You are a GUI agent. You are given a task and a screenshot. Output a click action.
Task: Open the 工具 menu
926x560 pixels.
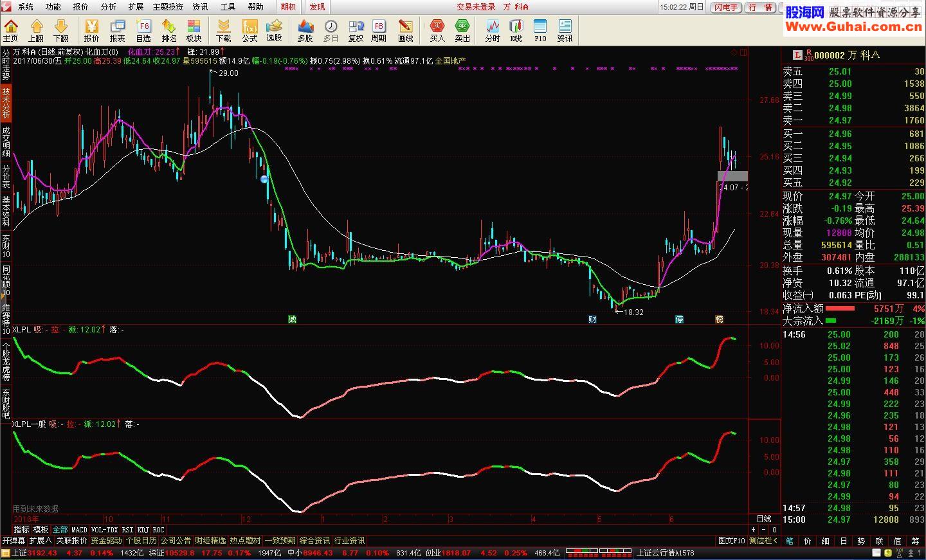(228, 6)
